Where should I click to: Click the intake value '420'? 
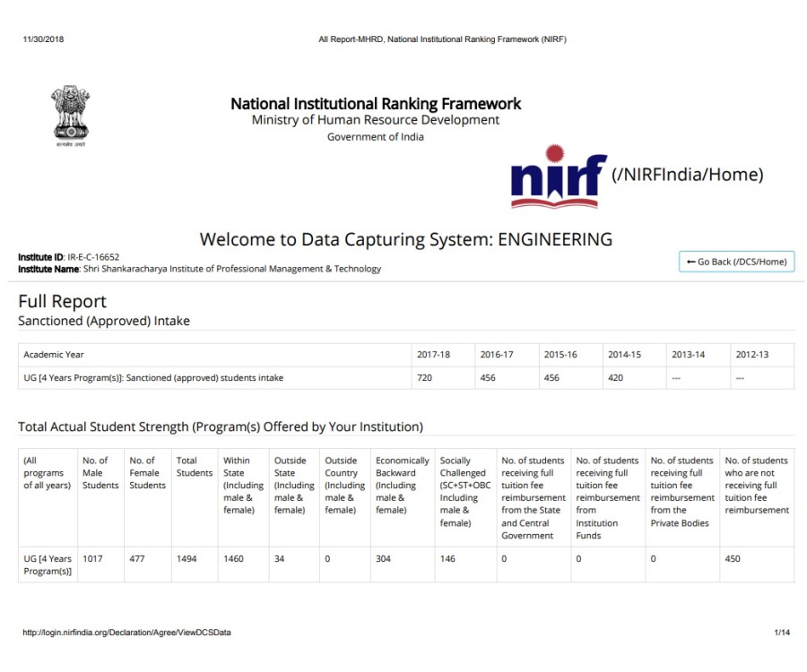coord(615,378)
